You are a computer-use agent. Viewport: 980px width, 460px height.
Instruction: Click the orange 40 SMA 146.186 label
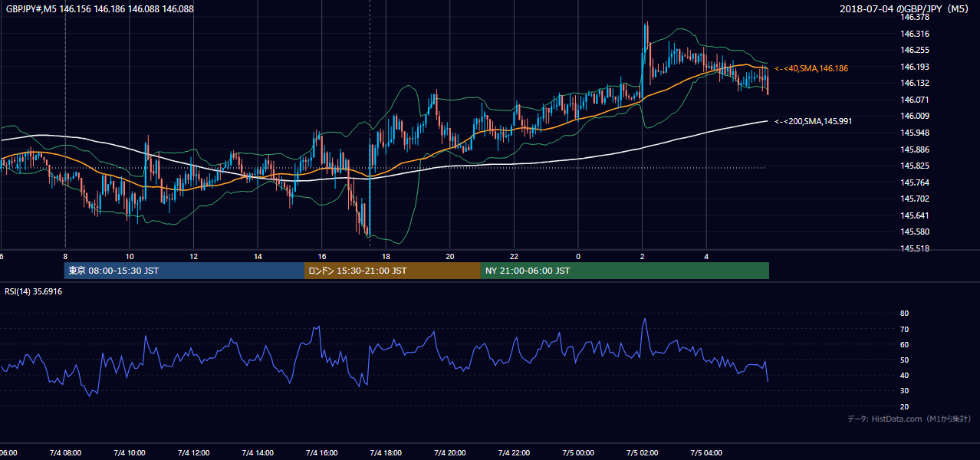tap(811, 69)
